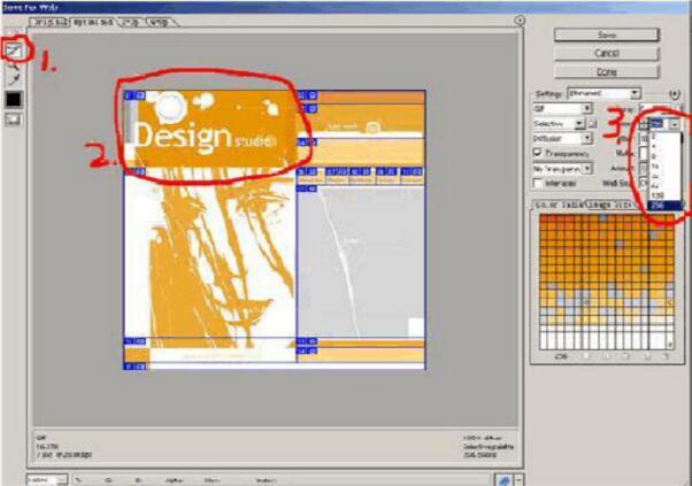Image resolution: width=692 pixels, height=486 pixels.
Task: Open the optimize menu round arrow button
Action: (x=674, y=93)
